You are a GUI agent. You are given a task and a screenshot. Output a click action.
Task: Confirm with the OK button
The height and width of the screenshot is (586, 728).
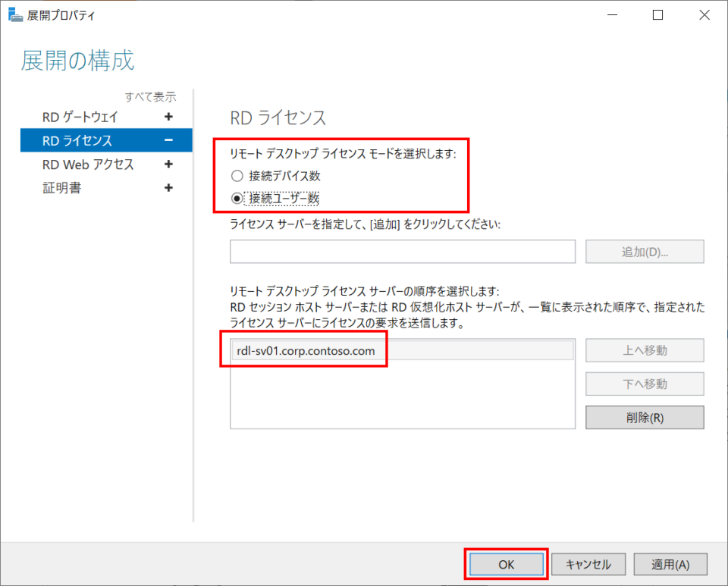[x=506, y=564]
